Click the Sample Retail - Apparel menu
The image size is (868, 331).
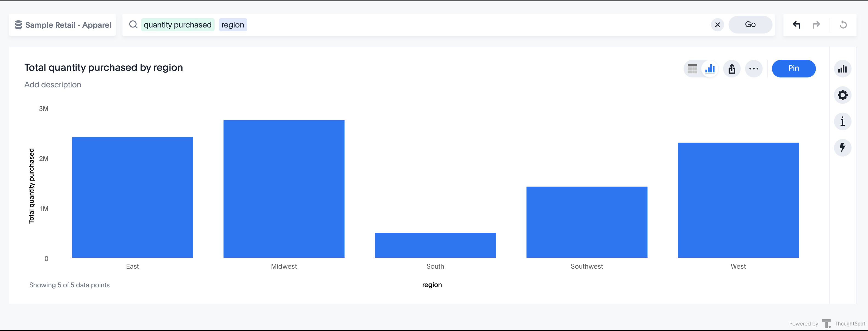pos(62,24)
